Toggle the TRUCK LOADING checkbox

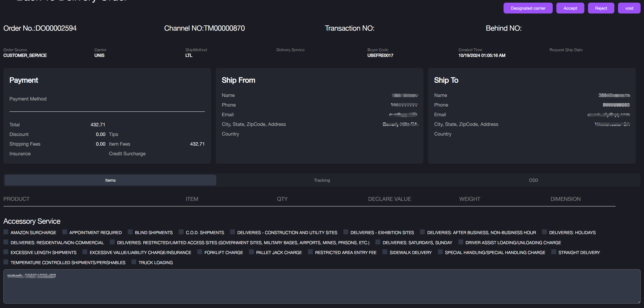tap(134, 262)
